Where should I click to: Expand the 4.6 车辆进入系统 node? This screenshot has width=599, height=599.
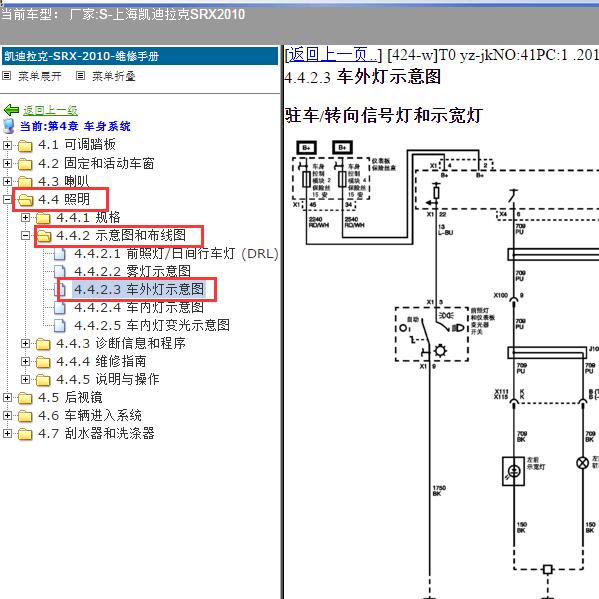(x=7, y=415)
